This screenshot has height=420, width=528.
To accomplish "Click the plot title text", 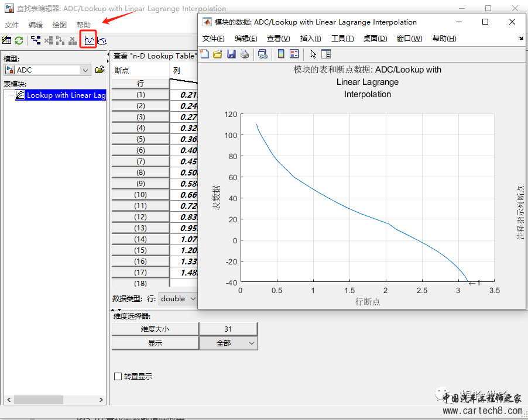I will click(368, 82).
